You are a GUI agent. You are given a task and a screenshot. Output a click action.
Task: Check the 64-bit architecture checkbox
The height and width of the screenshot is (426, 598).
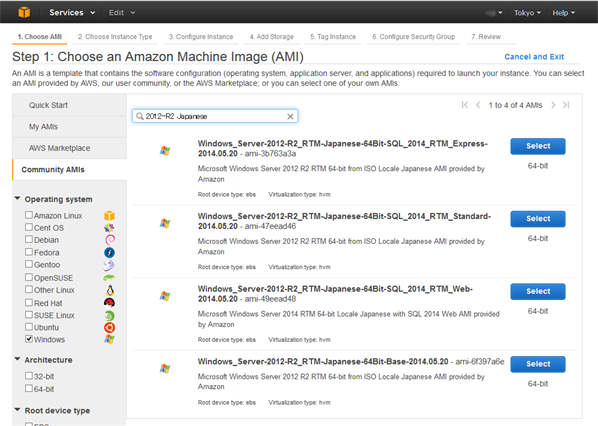(x=29, y=388)
